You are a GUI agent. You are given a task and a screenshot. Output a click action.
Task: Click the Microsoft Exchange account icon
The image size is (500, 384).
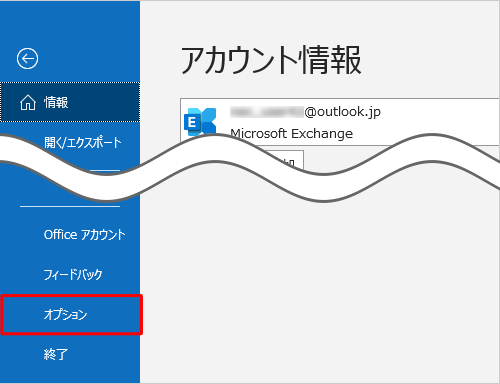200,122
